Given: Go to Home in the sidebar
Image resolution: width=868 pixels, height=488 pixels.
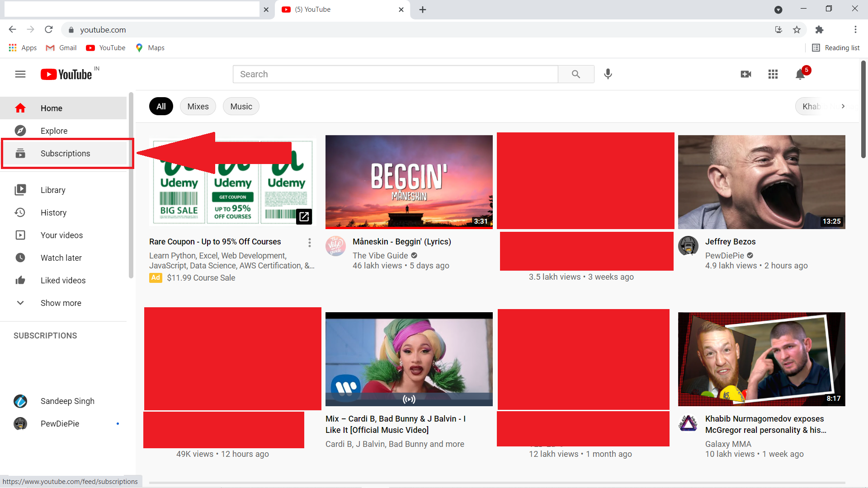Looking at the screenshot, I should coord(63,108).
